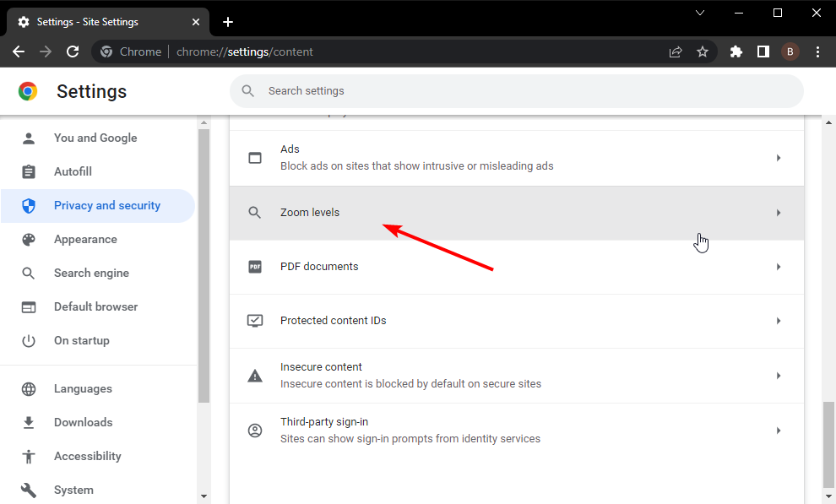This screenshot has height=504, width=836.
Task: Expand Ads row with its arrow
Action: pos(779,158)
